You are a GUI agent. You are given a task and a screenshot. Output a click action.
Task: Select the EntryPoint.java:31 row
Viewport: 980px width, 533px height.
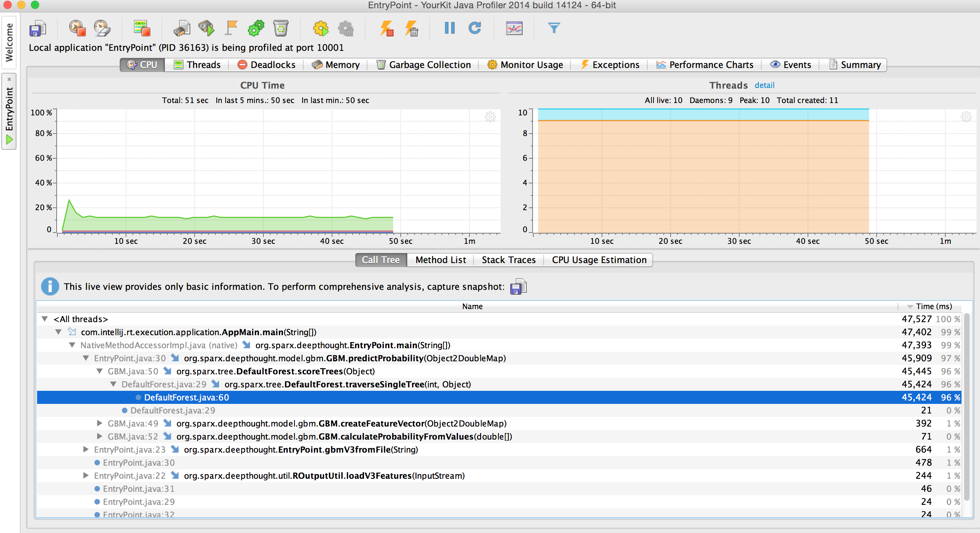pyautogui.click(x=499, y=488)
